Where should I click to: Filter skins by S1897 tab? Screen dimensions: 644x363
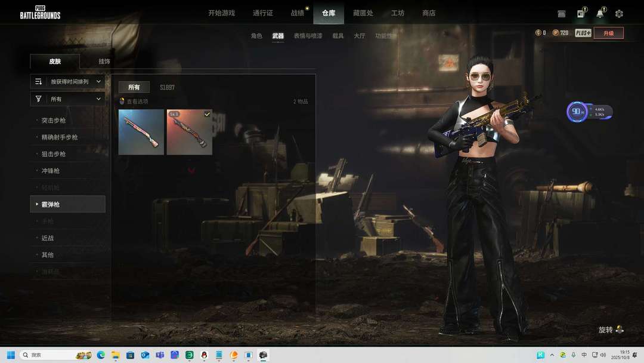[x=167, y=87]
